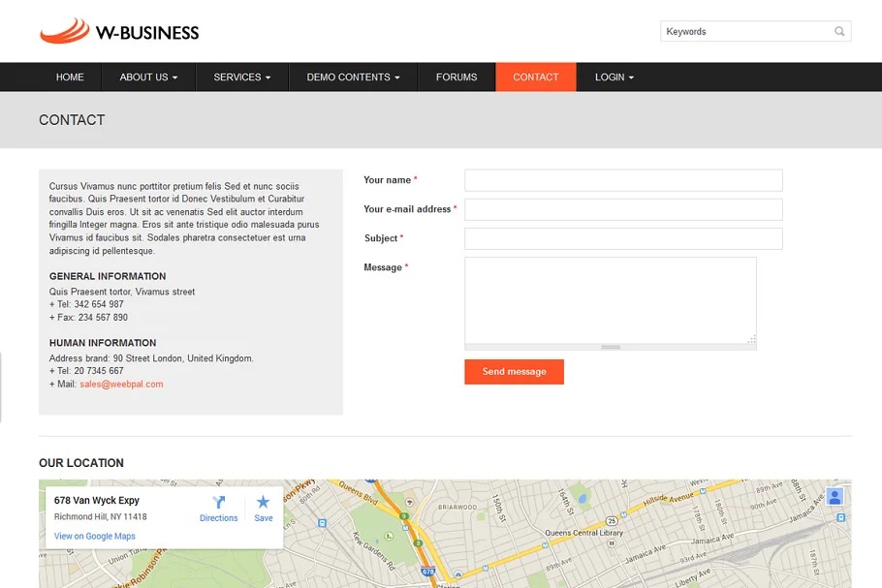Click the 678 highway shield on map
882x588 pixels.
[x=428, y=573]
